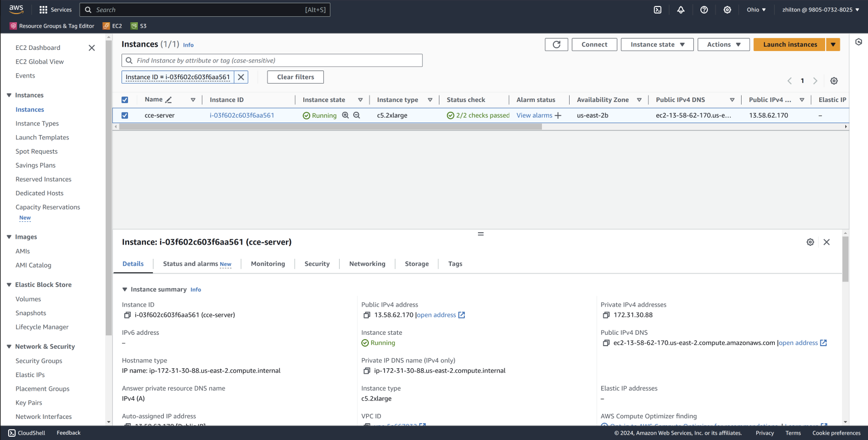Switch to the Monitoring tab
Image resolution: width=868 pixels, height=440 pixels.
point(268,264)
